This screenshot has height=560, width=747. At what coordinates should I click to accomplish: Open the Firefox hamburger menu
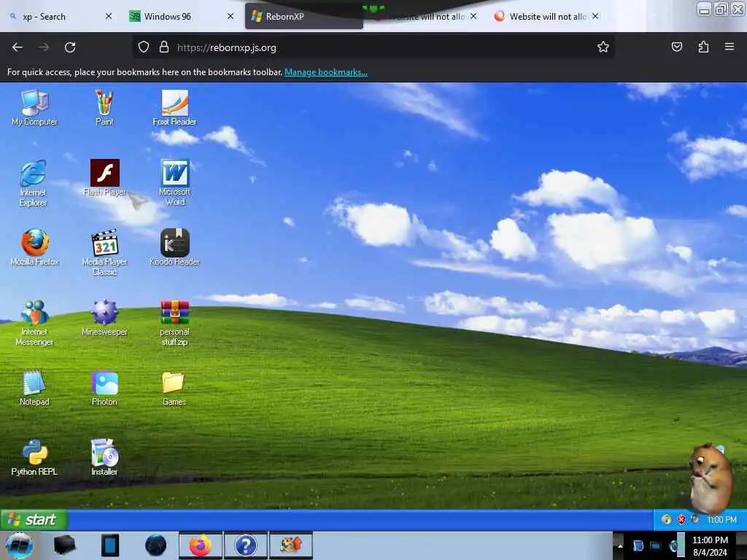[729, 47]
